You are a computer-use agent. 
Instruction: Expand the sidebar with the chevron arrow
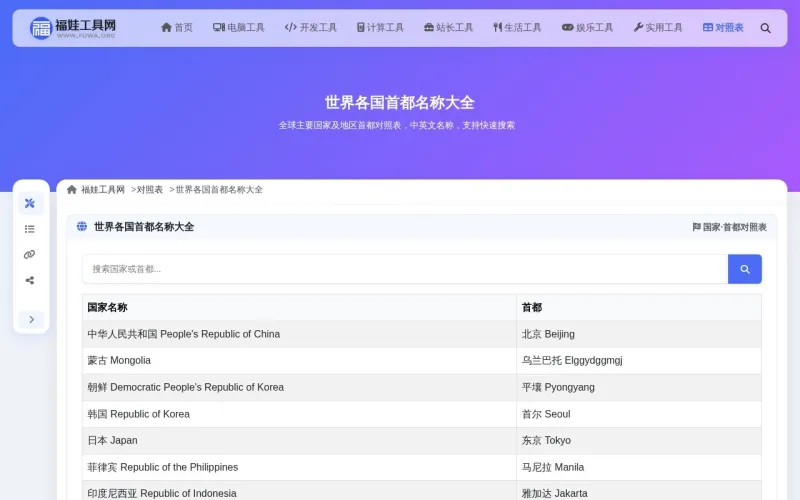[31, 319]
